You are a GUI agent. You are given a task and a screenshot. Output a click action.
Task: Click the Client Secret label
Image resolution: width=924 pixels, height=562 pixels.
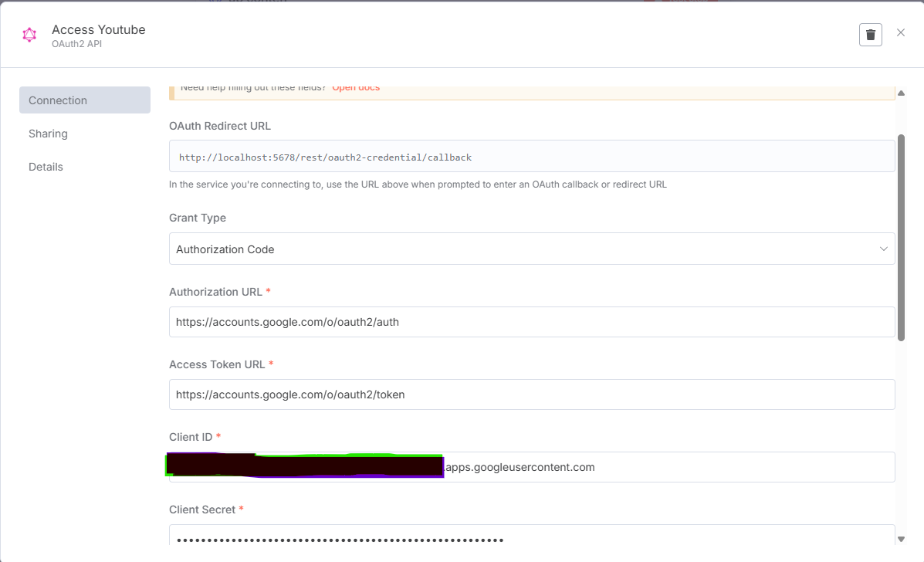pyautogui.click(x=202, y=510)
